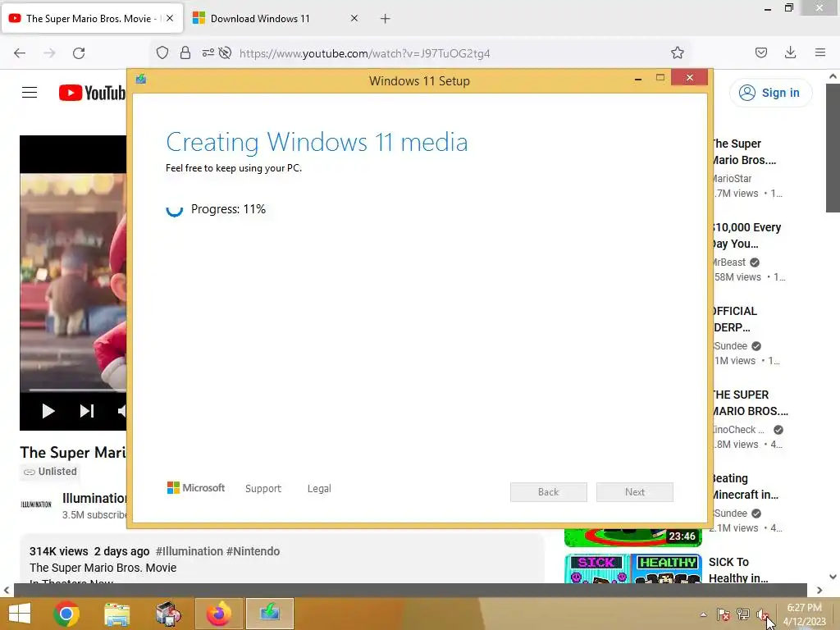Open SICK To Healthy video thumbnail
This screenshot has height=630, width=840.
point(633,568)
